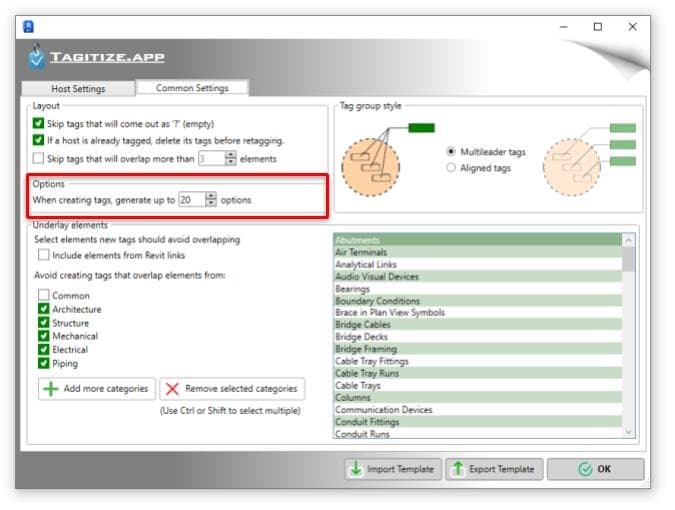Select Cable Trays list row
This screenshot has width=675, height=510.
478,385
